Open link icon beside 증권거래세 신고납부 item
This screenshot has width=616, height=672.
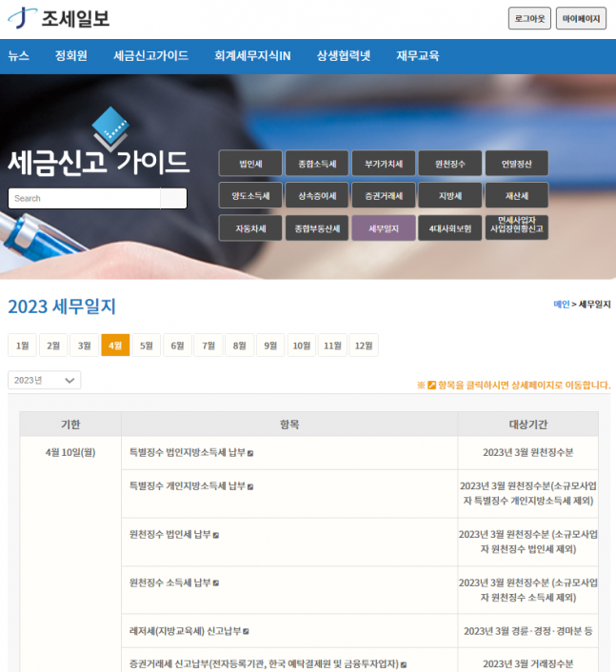click(404, 664)
